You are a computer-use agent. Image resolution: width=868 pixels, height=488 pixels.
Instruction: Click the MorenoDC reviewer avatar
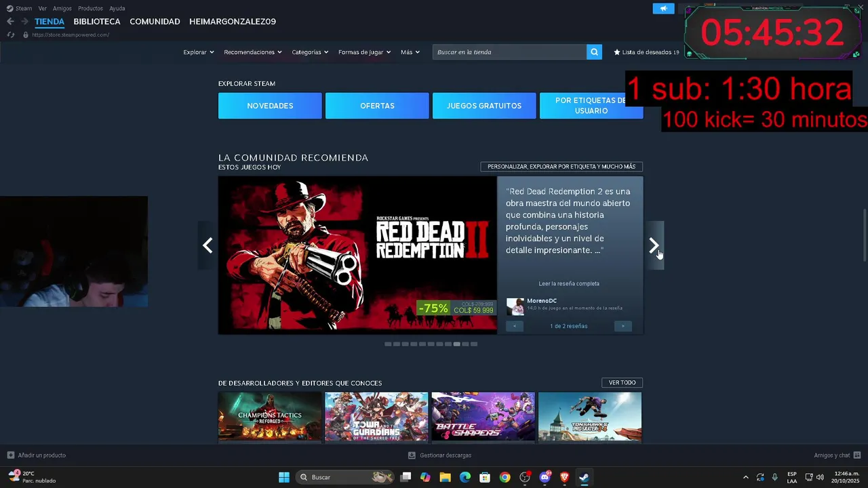[515, 306]
